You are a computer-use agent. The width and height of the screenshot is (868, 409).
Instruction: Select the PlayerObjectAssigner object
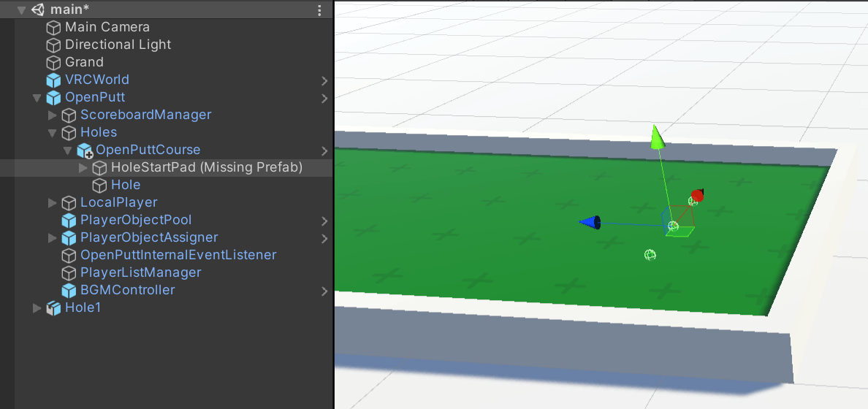coord(150,238)
